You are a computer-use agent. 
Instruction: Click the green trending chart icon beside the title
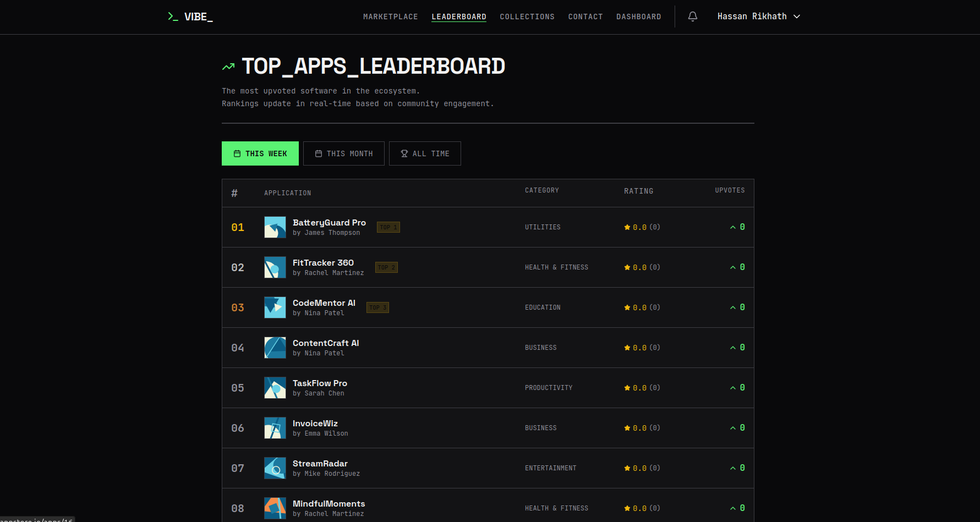[228, 66]
